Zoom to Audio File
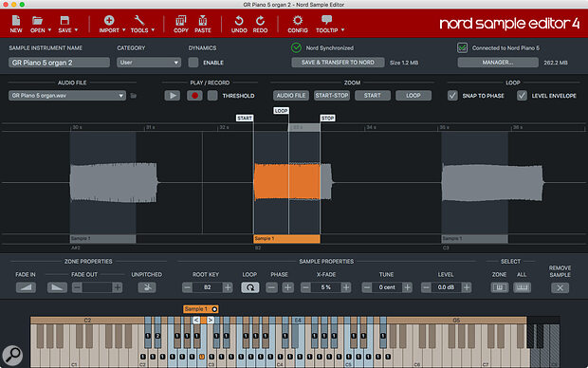The width and height of the screenshot is (588, 368). coord(291,96)
